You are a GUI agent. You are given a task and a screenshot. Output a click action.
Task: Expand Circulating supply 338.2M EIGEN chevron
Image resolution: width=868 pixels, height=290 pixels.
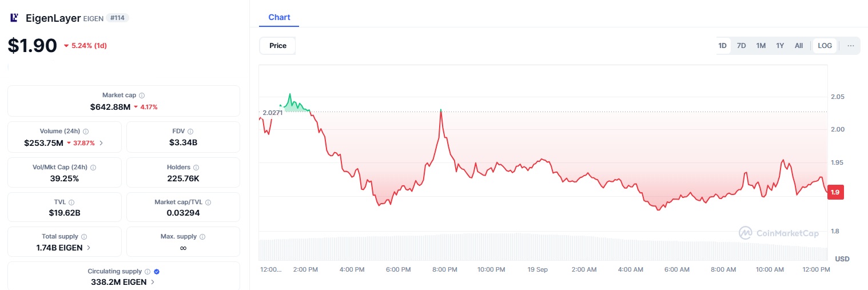[x=153, y=283]
